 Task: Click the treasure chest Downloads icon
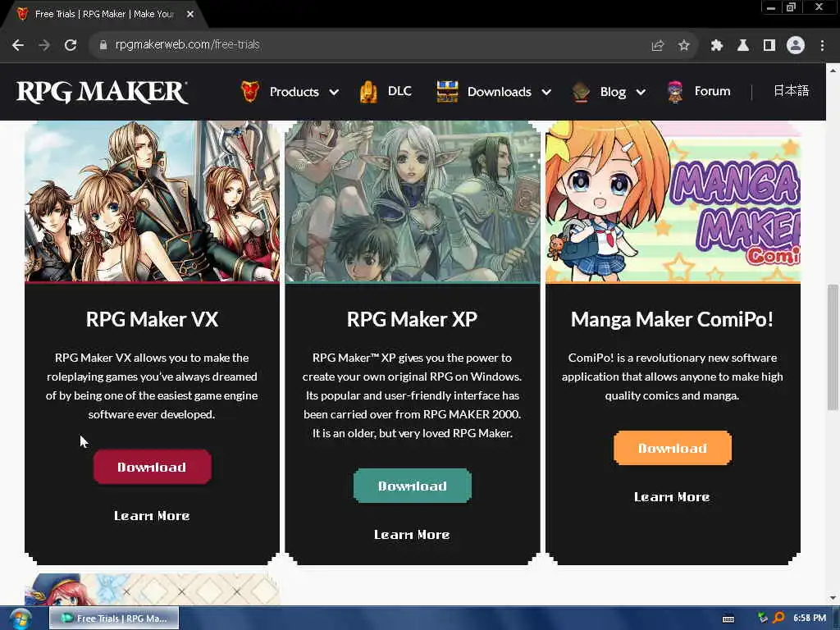(x=447, y=92)
